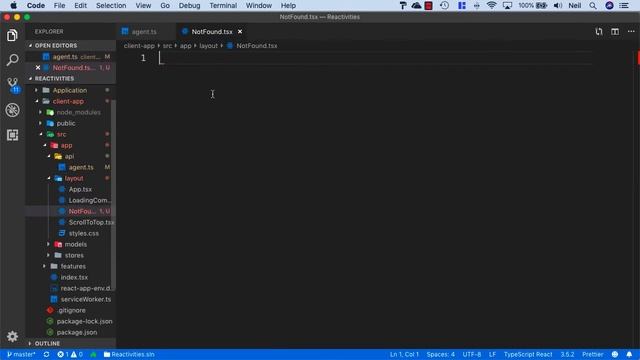Click the Synchronize Changes icon in status bar
This screenshot has height=360, width=640.
click(x=46, y=354)
